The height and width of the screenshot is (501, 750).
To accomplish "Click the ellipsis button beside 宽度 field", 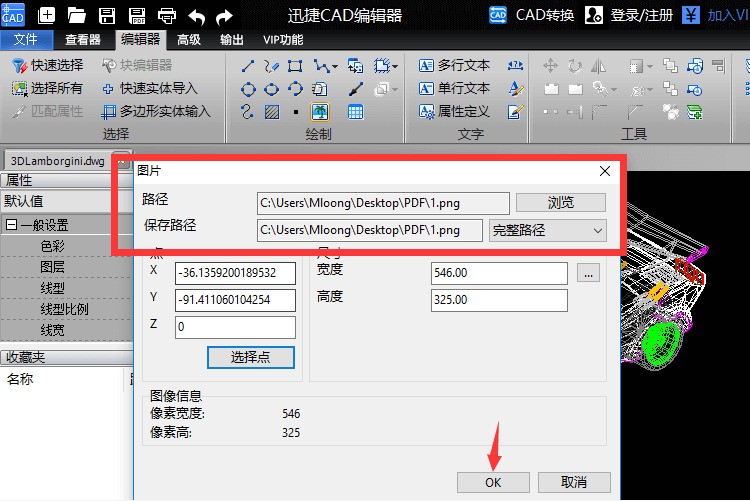I will pos(588,273).
